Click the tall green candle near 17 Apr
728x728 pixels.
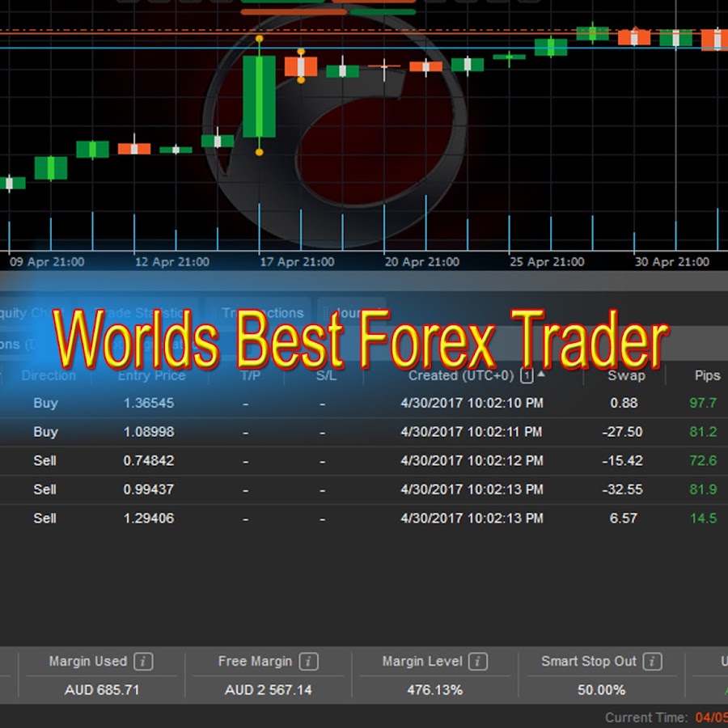(x=259, y=96)
